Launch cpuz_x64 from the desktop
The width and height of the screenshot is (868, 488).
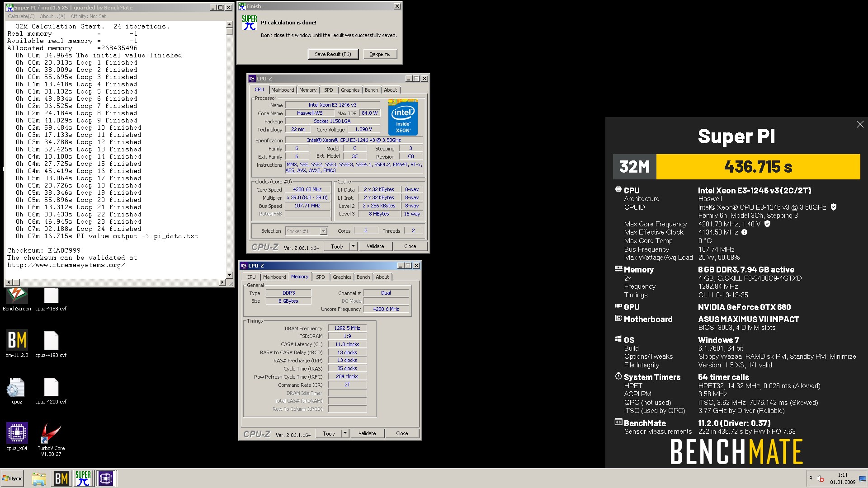[x=17, y=436]
